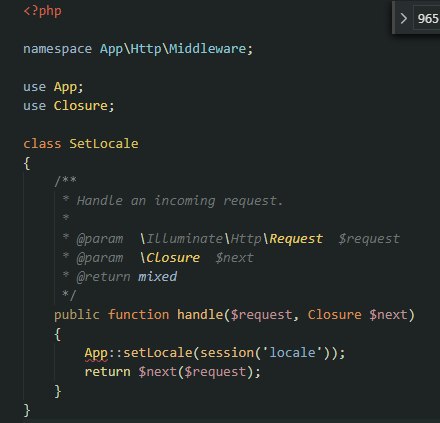Screen dimensions: 440x423
Task: Click the underlined App before ::setLocale
Action: point(96,353)
